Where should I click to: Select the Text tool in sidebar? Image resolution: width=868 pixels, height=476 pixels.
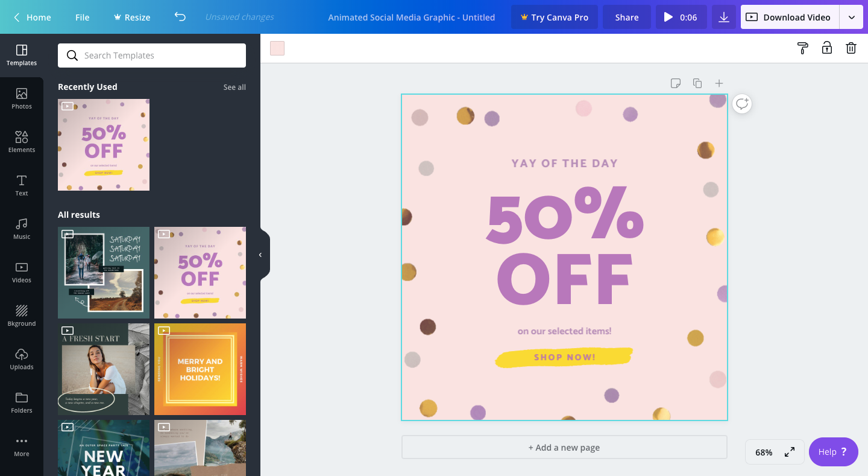22,186
